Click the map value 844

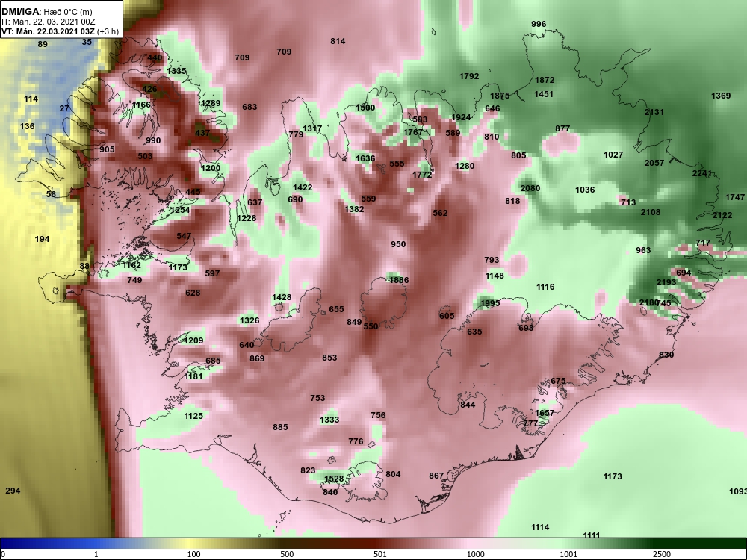(x=468, y=404)
